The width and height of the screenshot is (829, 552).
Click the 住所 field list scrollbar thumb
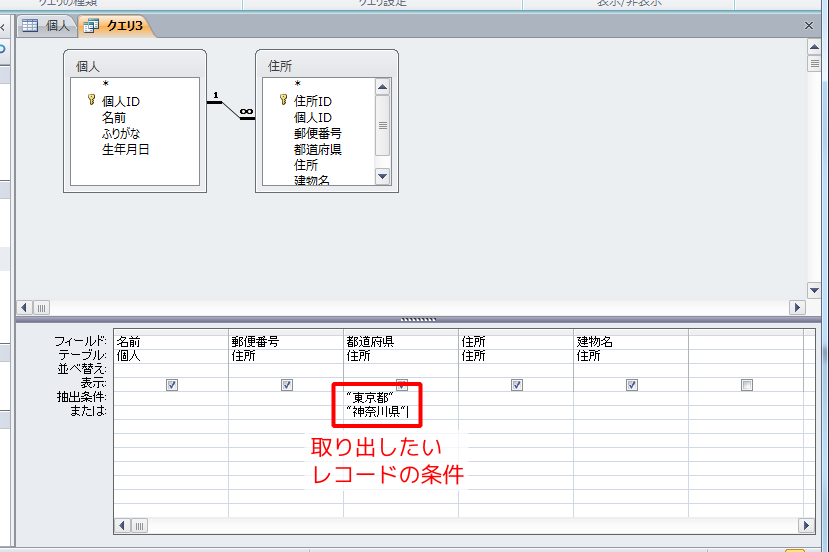click(382, 125)
